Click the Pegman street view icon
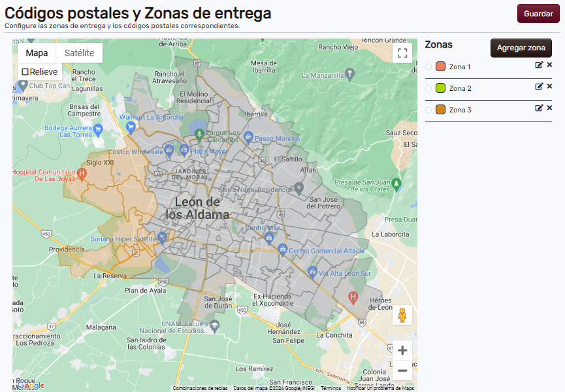Image resolution: width=565 pixels, height=392 pixels. pyautogui.click(x=402, y=315)
